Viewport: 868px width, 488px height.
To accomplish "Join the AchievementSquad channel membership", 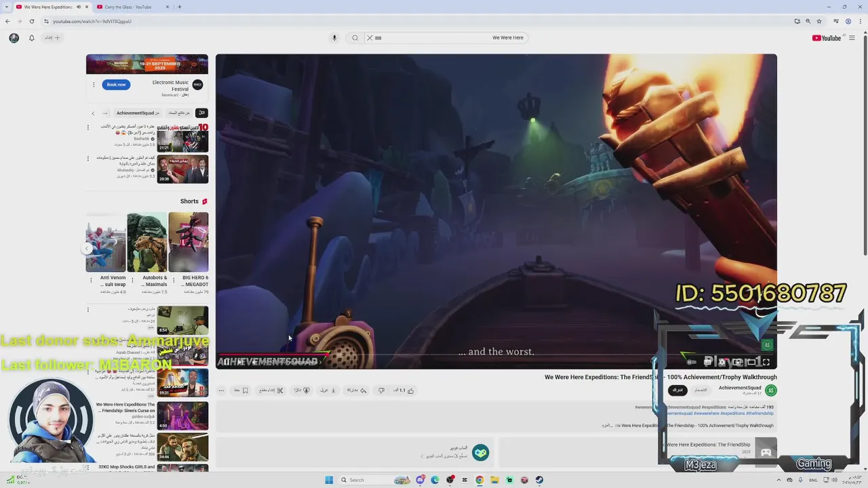I will 701,390.
